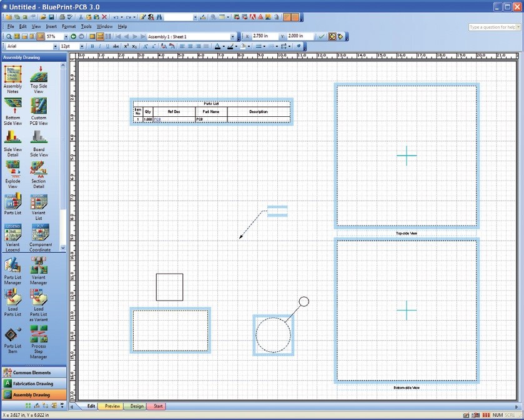
Task: Open the Format menu
Action: pos(69,26)
